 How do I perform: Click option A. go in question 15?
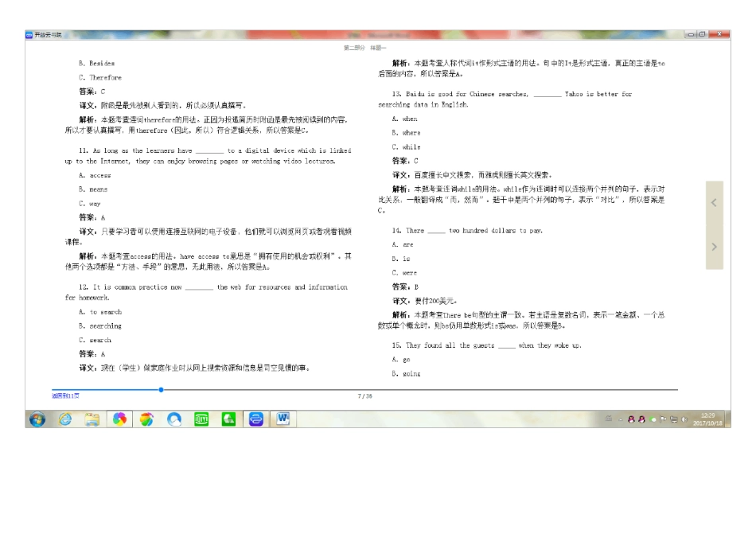click(401, 359)
